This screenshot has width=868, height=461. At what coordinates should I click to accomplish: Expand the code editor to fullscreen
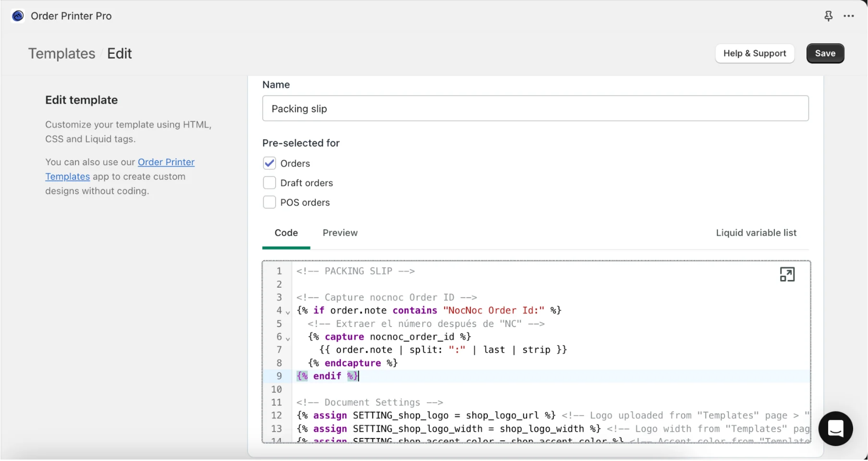[787, 275]
